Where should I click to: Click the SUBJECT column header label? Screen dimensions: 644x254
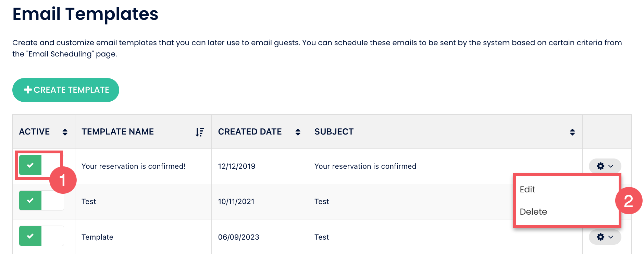pos(334,132)
